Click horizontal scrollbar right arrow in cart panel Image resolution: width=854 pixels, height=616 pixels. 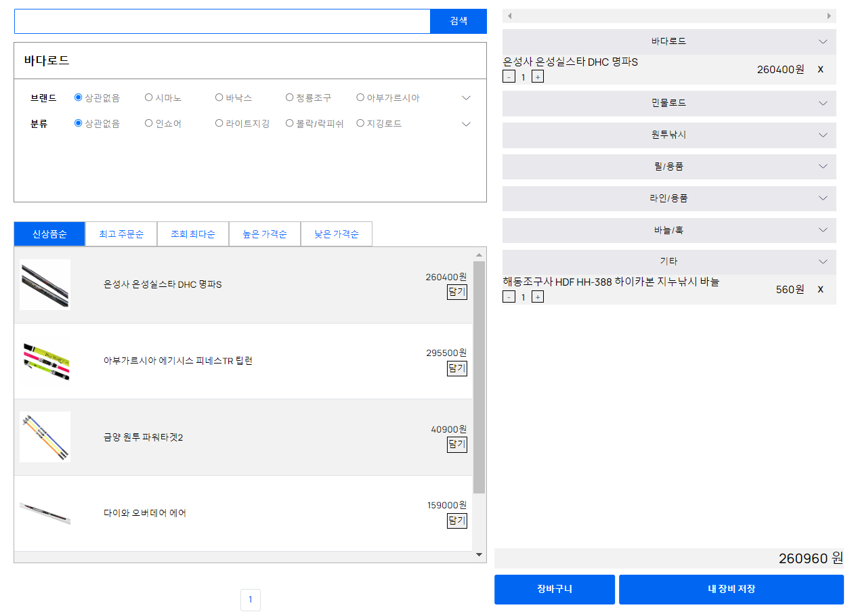coord(829,16)
